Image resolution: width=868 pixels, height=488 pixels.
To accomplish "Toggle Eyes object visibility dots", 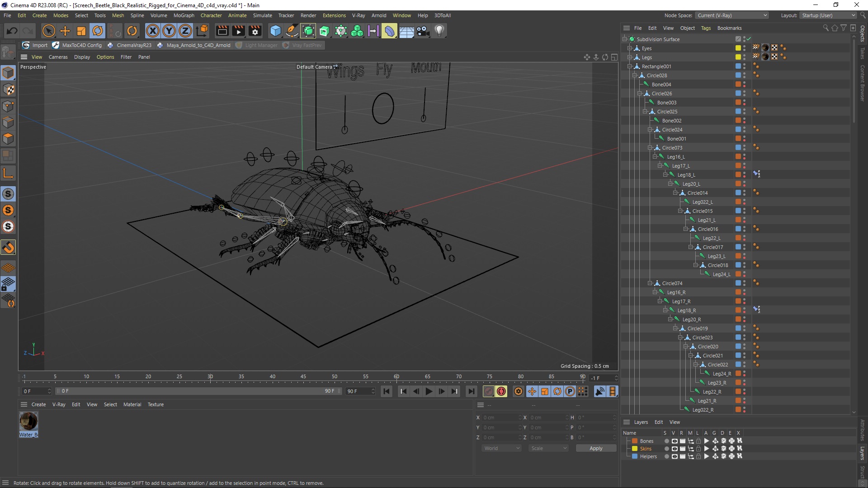I will point(745,48).
